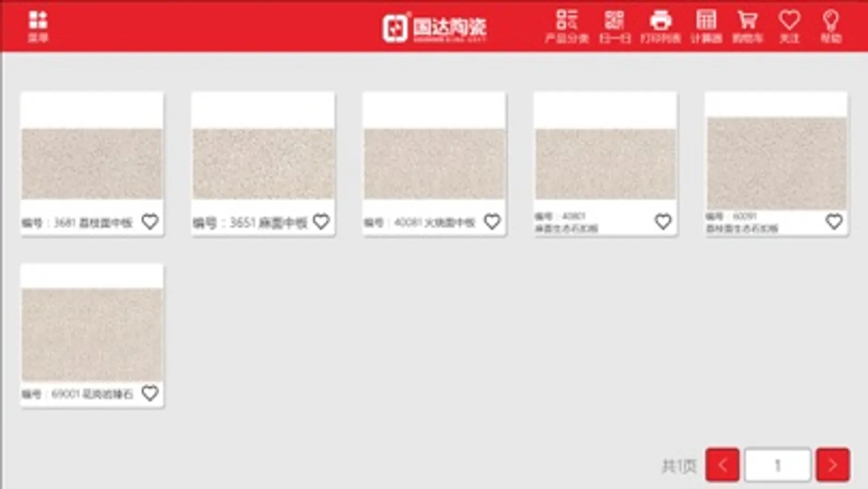Viewport: 868px width, 489px height.
Task: Favorite product 3651 with its heart
Action: [321, 222]
